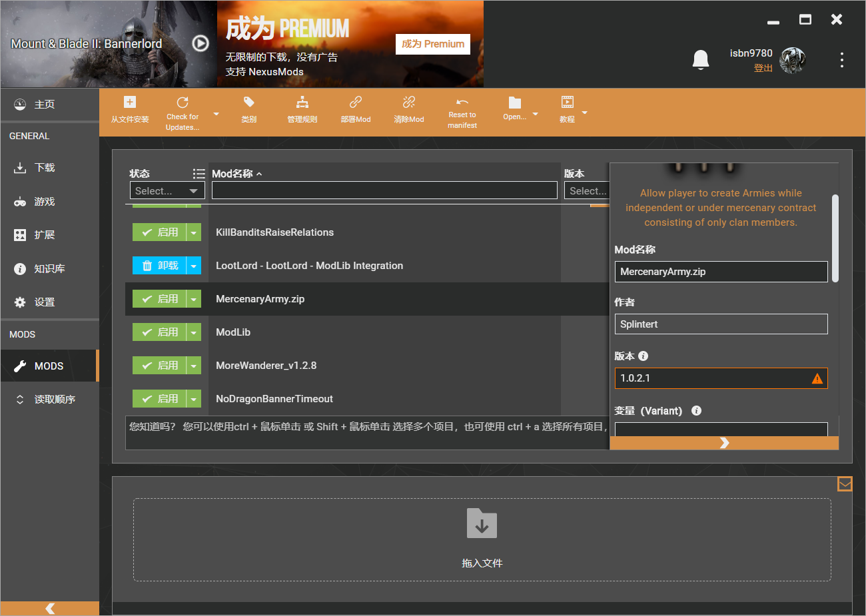Open the 扩展 extensions page
The image size is (866, 616).
[50, 235]
